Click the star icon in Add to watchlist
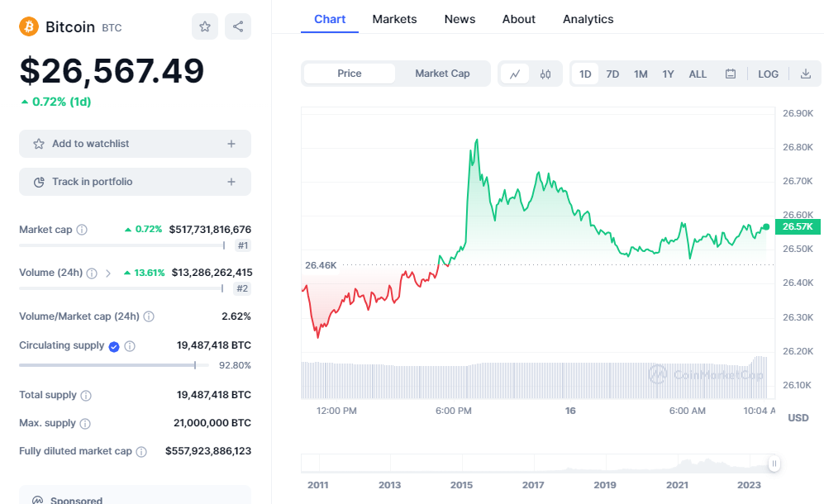 (39, 144)
